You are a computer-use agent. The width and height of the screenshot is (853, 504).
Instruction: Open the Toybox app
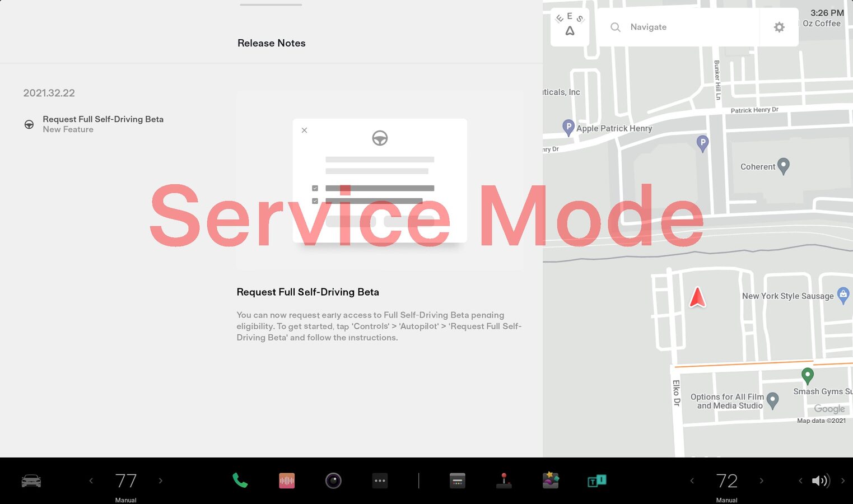tap(551, 480)
